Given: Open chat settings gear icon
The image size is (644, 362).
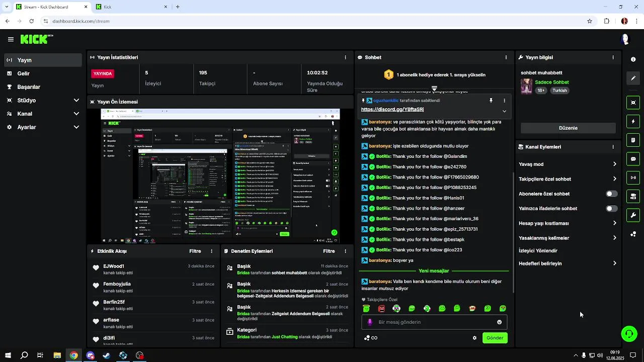Looking at the screenshot, I should click(474, 338).
